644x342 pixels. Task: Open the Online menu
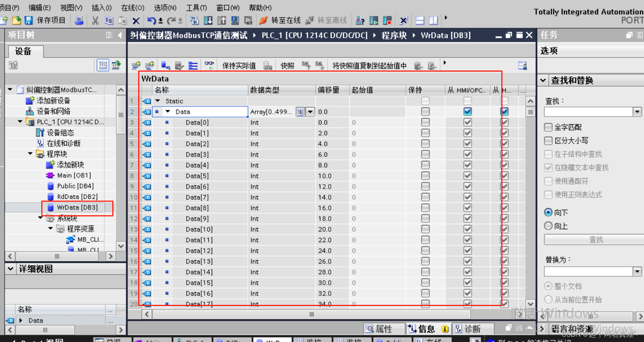[133, 7]
